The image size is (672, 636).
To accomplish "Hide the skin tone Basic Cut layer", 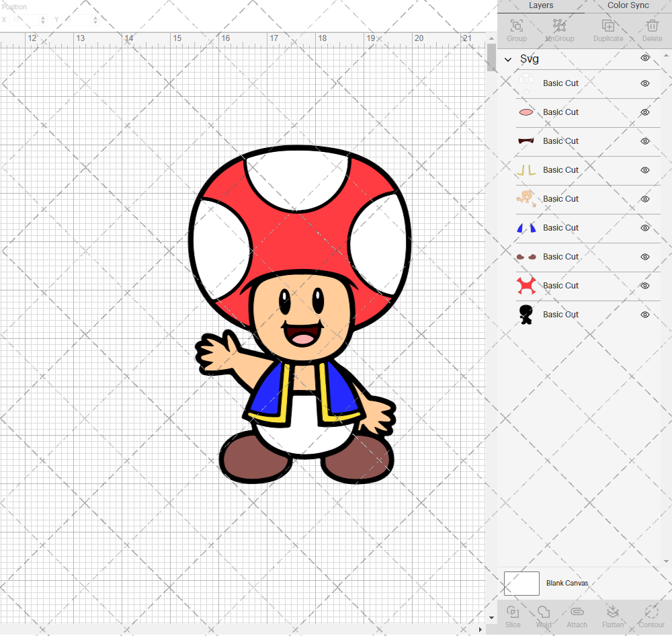I will [645, 199].
